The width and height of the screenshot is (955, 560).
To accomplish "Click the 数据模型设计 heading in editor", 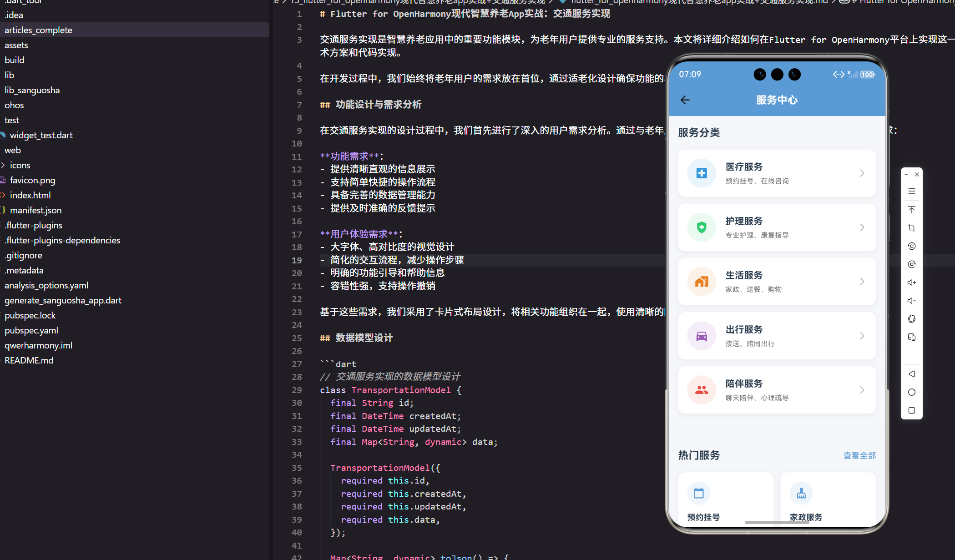I will pyautogui.click(x=364, y=338).
